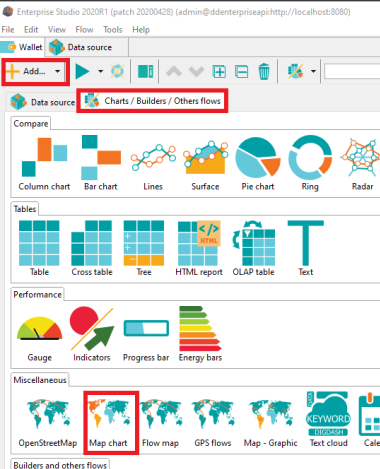Choose the Tree table icon
Image resolution: width=380 pixels, height=469 pixels.
point(144,243)
